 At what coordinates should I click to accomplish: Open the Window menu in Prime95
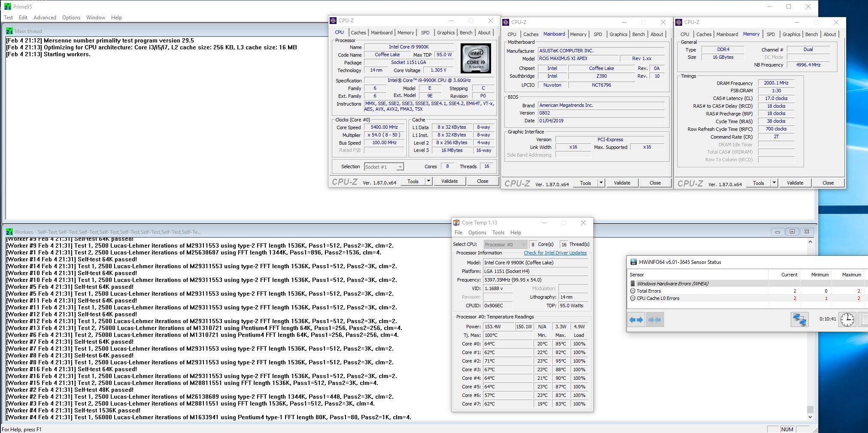click(x=95, y=18)
